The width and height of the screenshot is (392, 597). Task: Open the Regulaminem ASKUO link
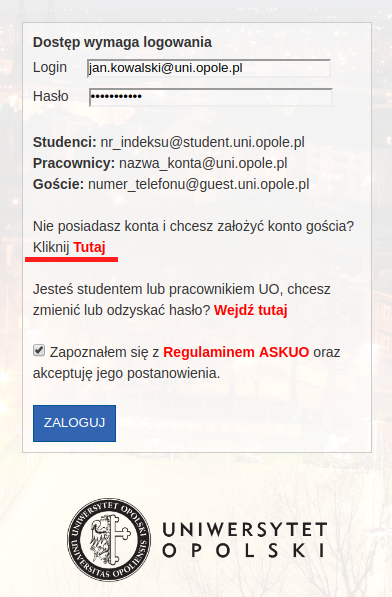pos(236,352)
